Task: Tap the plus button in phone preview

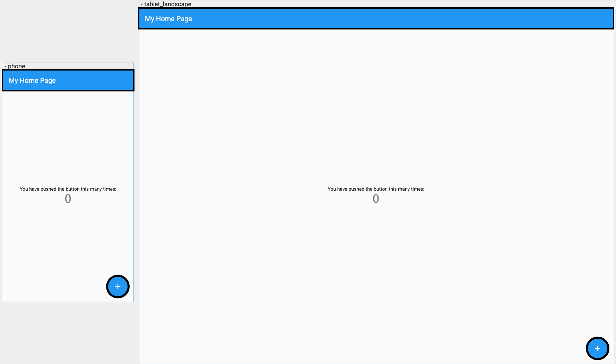Action: coord(118,287)
